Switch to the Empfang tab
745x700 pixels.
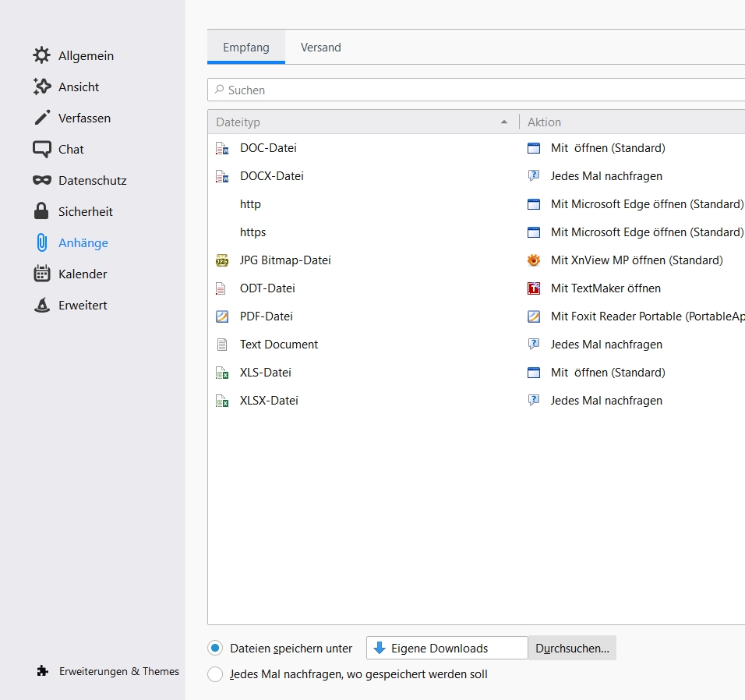click(x=246, y=48)
